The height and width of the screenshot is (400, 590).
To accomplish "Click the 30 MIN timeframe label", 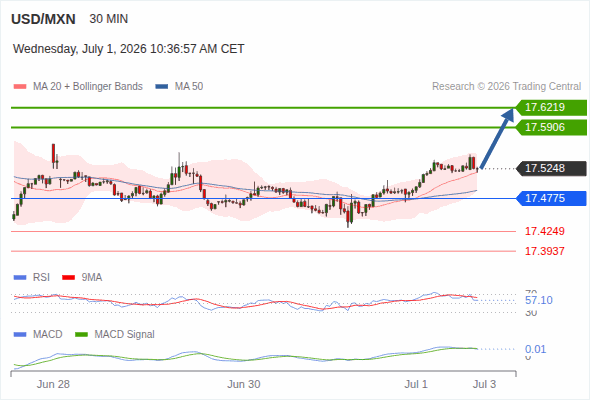I will 109,19.
